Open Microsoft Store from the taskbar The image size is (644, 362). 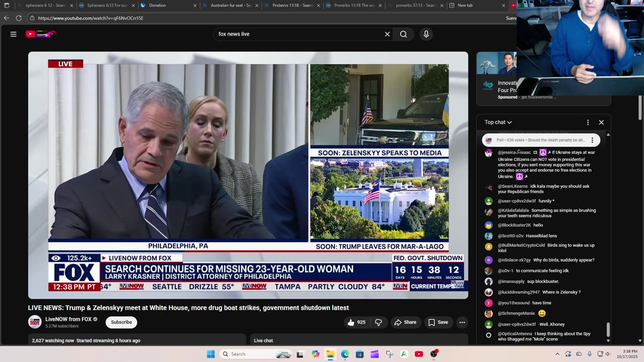click(360, 354)
